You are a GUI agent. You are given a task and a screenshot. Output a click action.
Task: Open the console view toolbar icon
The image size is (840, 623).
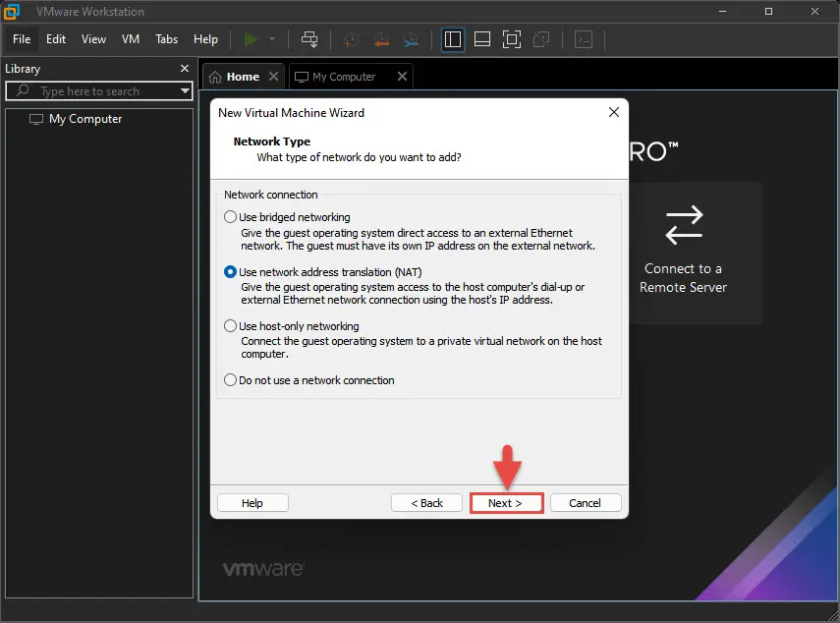coord(584,39)
